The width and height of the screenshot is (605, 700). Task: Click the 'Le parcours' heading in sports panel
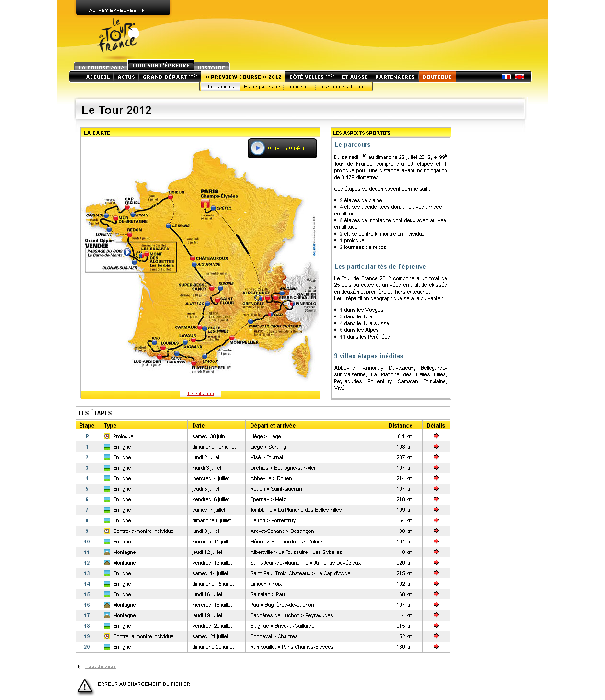[352, 144]
